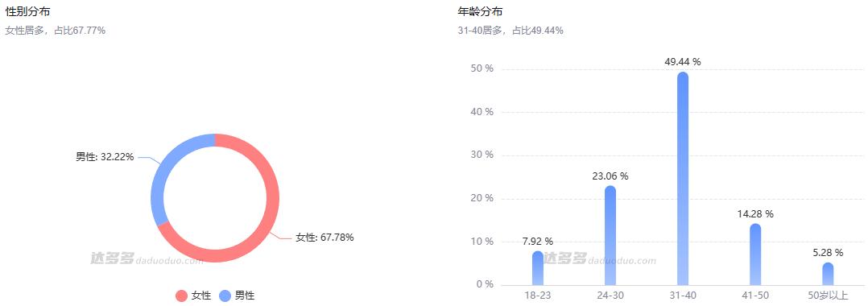Click the 23.06 % value label
868x306 pixels.
tap(610, 176)
